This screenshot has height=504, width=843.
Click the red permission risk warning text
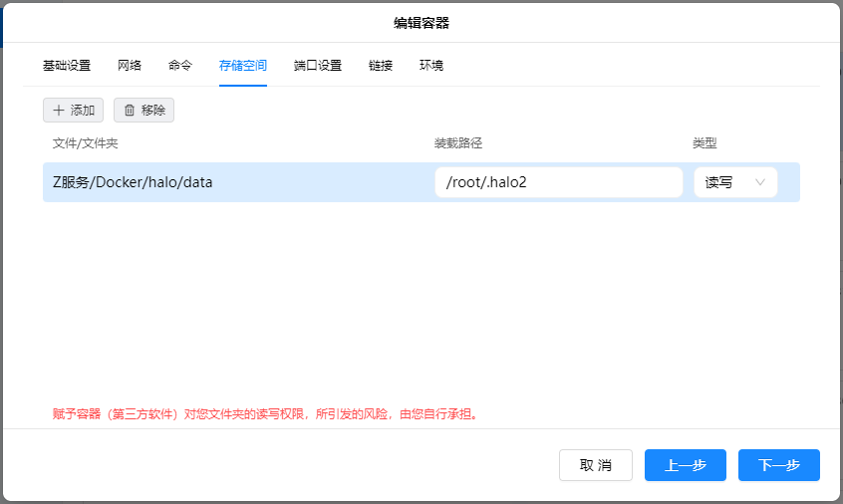click(266, 413)
